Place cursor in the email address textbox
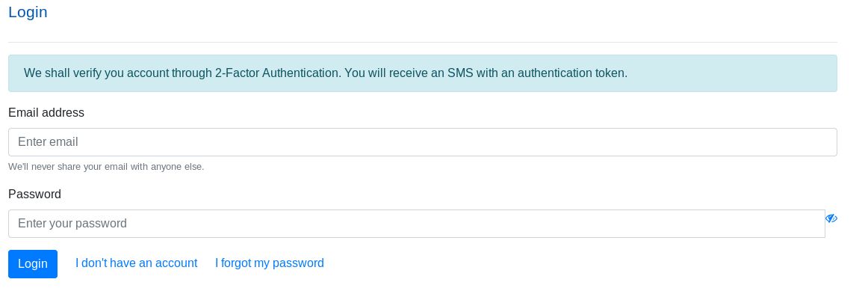This screenshot has width=868, height=294. pyautogui.click(x=422, y=142)
